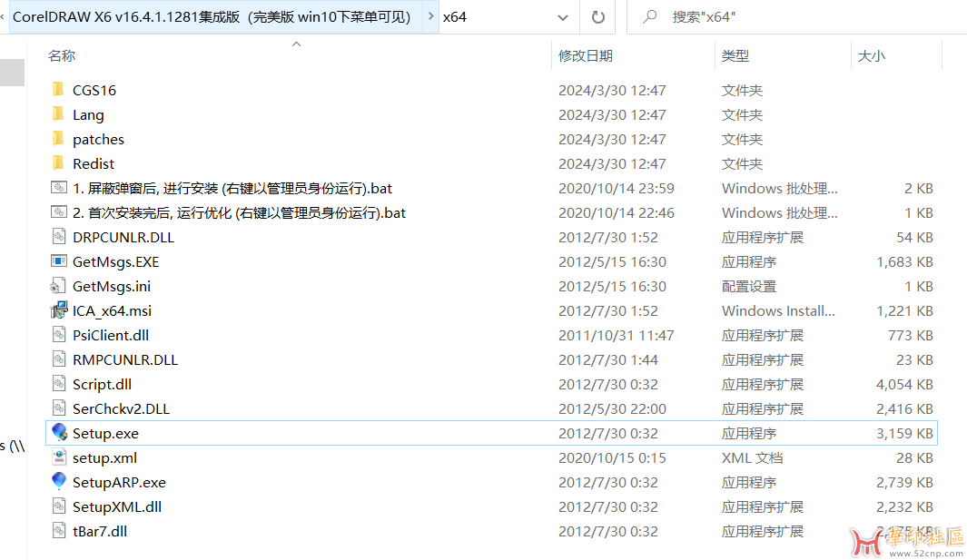Click the 1,683 KB size of GetMsgs.EXE

pos(904,261)
